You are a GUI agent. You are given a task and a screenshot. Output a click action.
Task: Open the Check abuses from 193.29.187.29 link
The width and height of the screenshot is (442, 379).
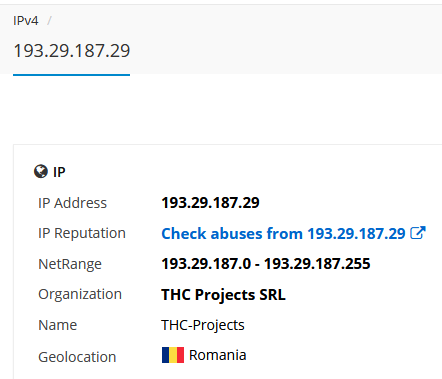click(x=283, y=233)
